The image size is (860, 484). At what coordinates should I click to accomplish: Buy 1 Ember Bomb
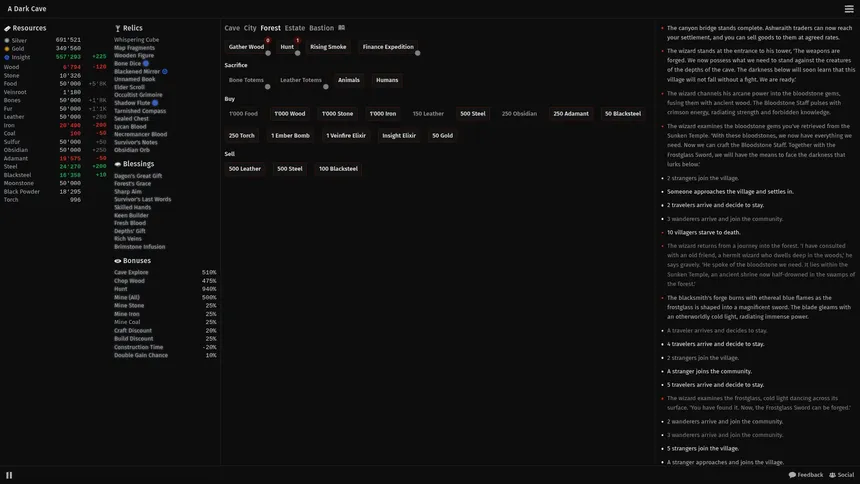click(x=290, y=136)
